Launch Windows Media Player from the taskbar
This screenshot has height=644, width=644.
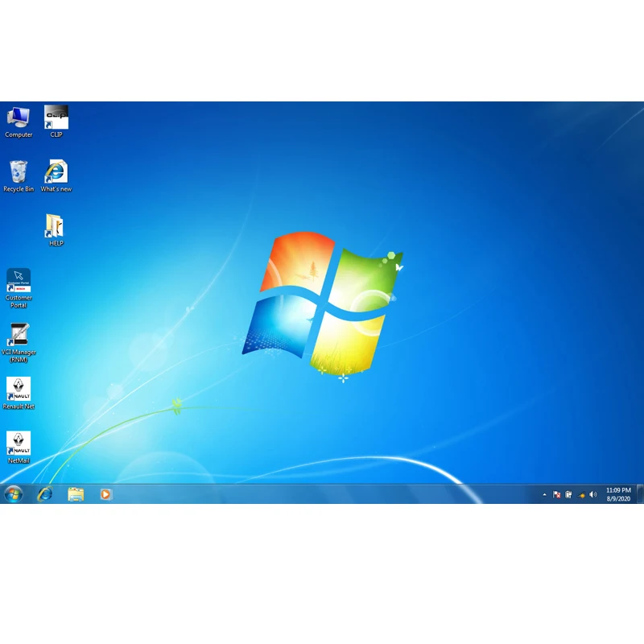[105, 494]
